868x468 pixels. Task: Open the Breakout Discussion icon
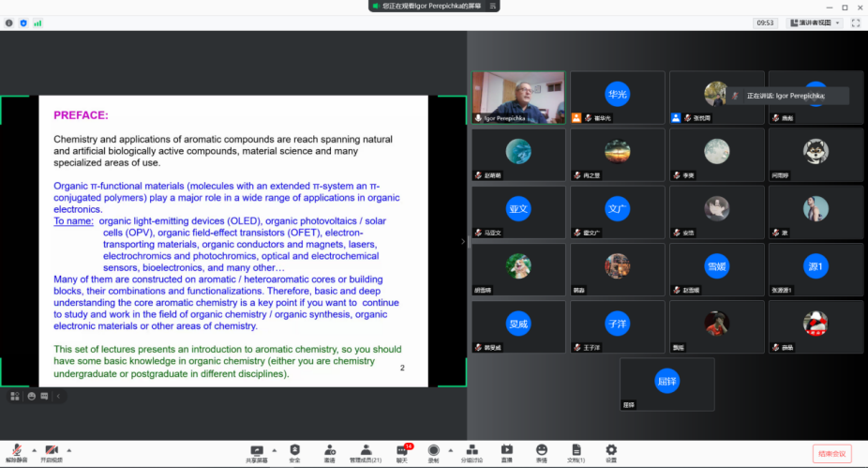[x=471, y=451]
